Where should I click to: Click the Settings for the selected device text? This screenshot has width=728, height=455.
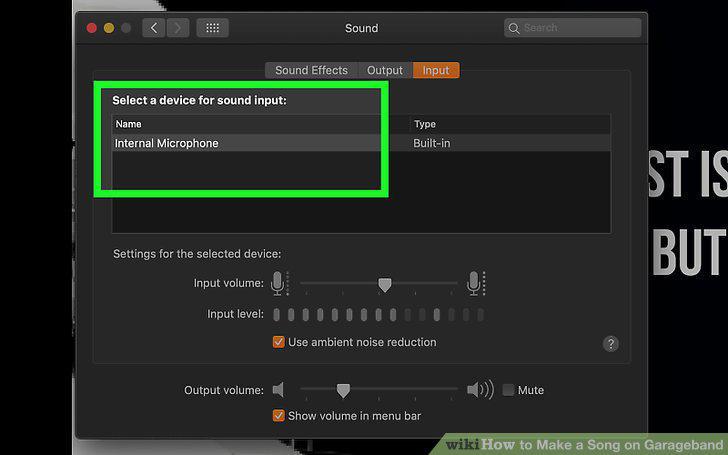tap(197, 254)
